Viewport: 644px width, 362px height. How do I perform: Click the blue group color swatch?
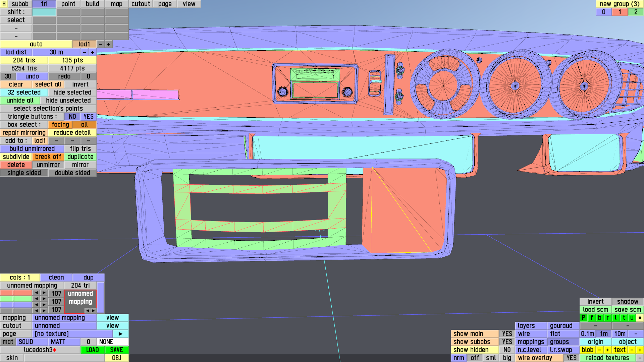16,305
